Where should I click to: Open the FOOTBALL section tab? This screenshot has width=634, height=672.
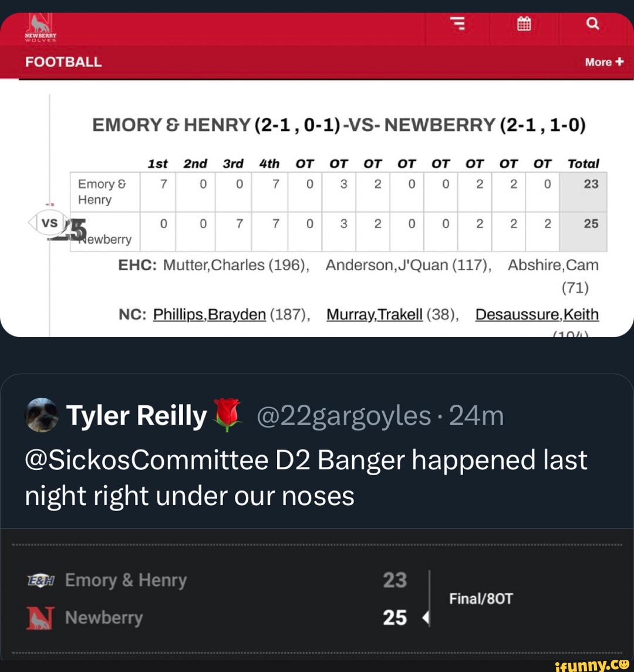coord(63,62)
